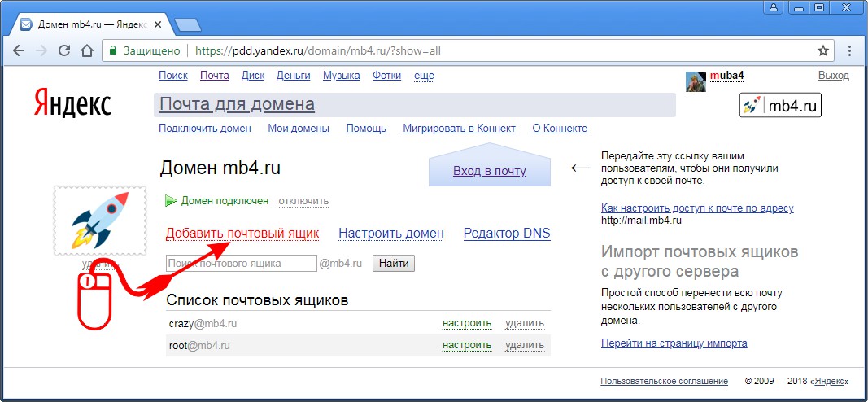This screenshot has width=868, height=402.
Task: Click отключить next to Домен подключен
Action: [x=303, y=200]
